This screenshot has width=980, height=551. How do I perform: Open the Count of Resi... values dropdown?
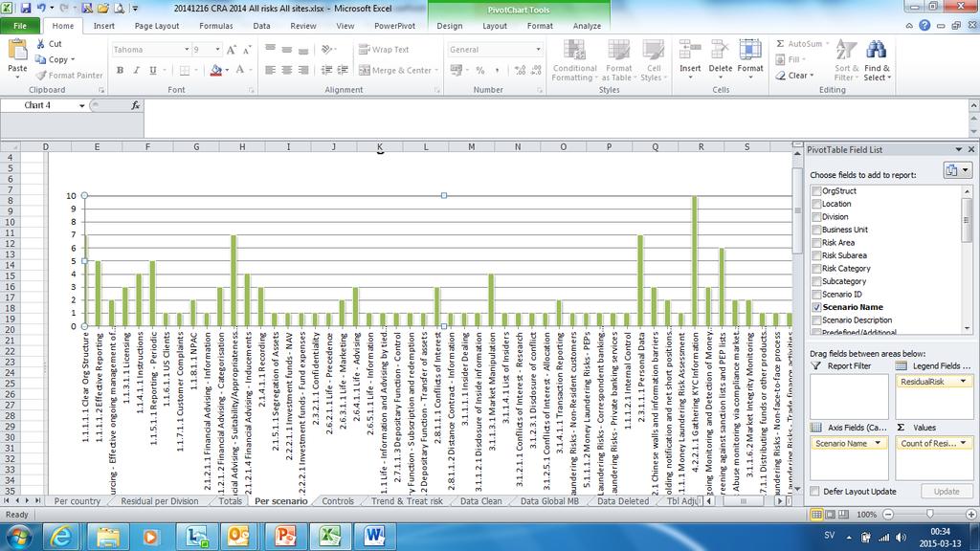point(963,443)
